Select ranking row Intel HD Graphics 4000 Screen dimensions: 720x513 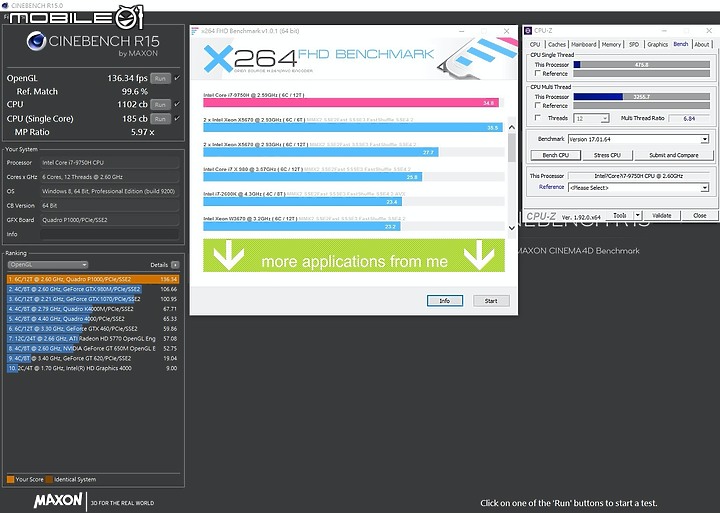[x=93, y=368]
